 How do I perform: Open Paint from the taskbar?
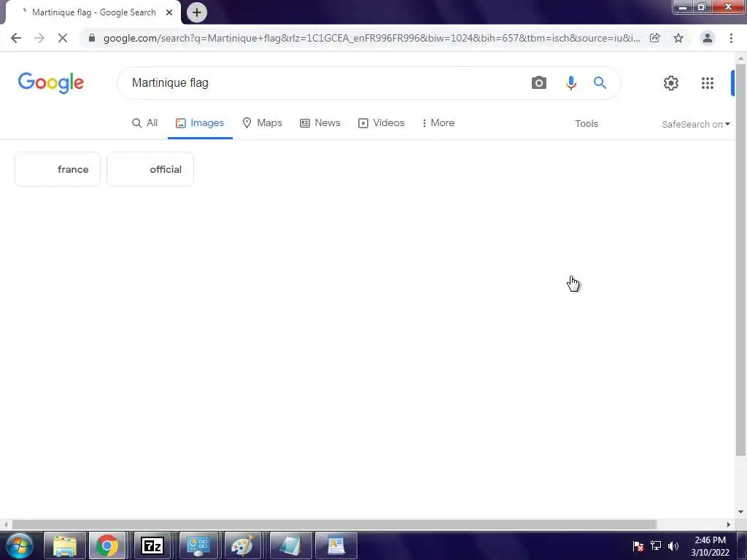tap(242, 545)
